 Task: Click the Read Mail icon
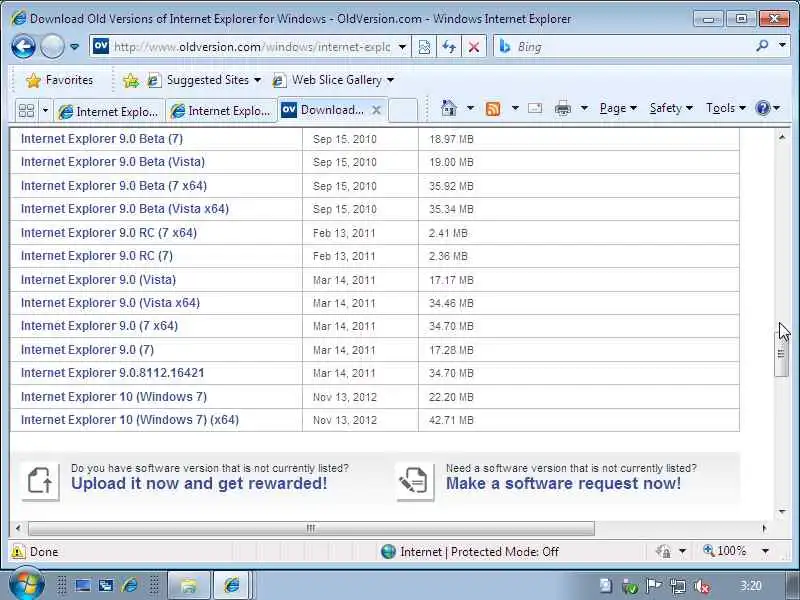coord(535,108)
